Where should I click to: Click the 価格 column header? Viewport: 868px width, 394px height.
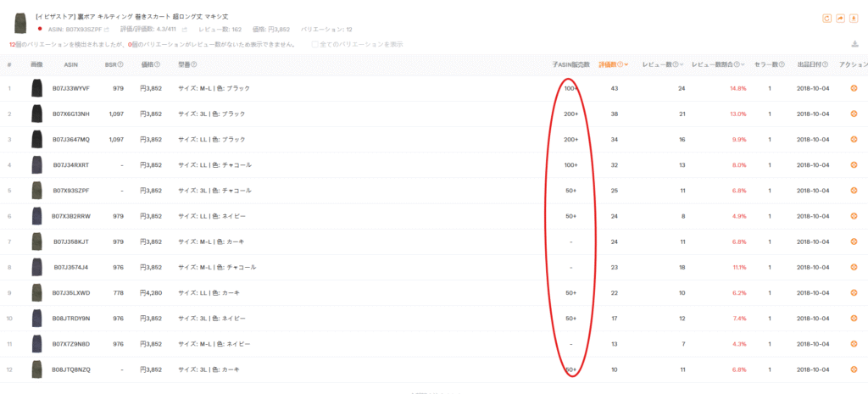148,64
